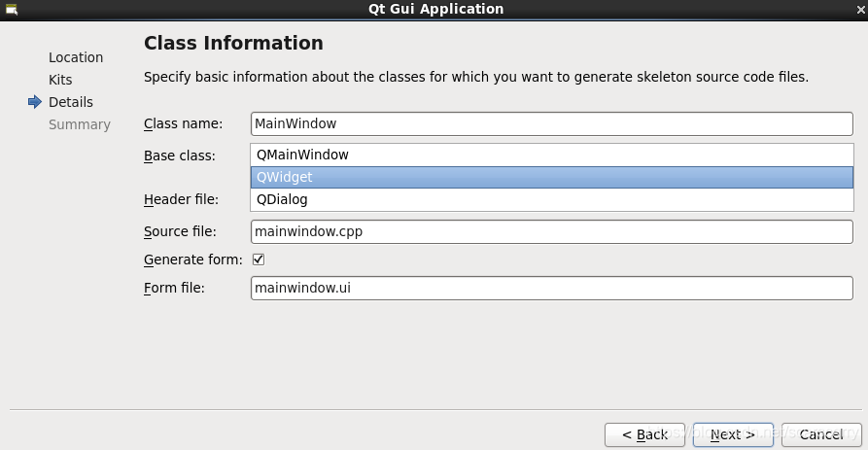
Task: Click the Summary step in sidebar
Action: click(x=80, y=124)
